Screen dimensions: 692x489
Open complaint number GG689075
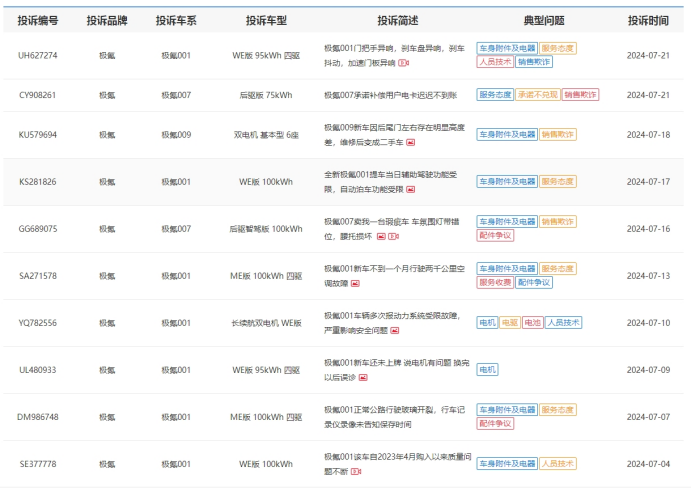point(38,229)
